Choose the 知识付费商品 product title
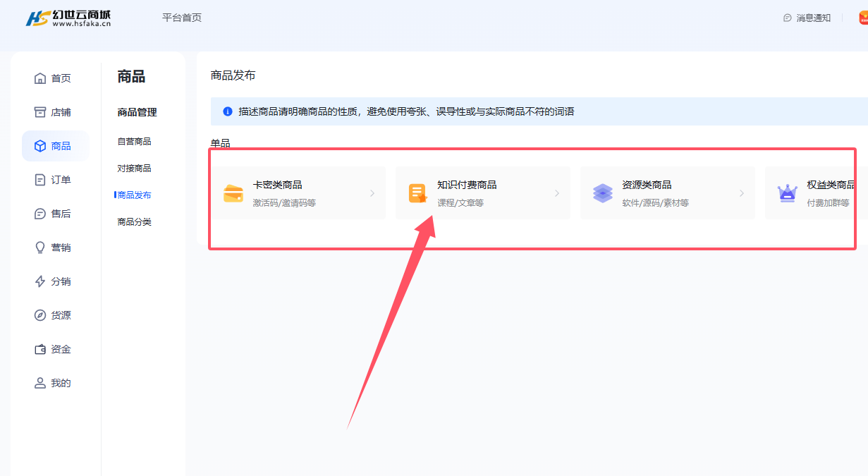The height and width of the screenshot is (476, 868). 467,185
